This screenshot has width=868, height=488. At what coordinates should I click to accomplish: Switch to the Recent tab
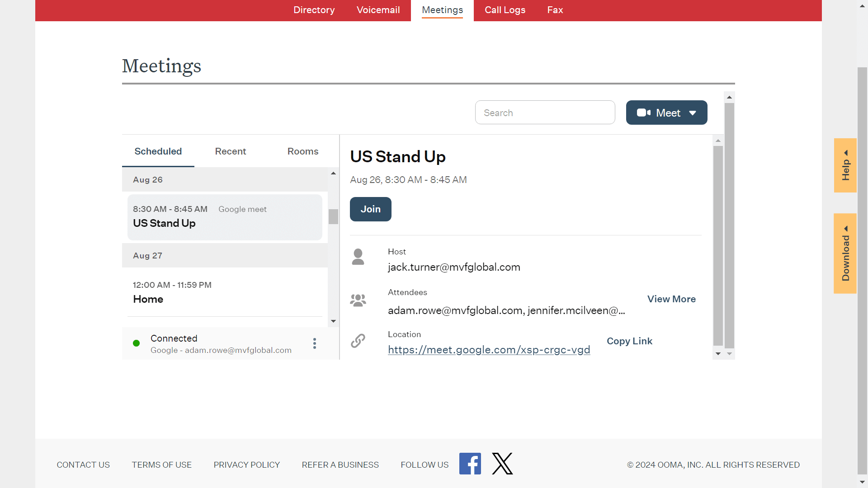pyautogui.click(x=231, y=151)
